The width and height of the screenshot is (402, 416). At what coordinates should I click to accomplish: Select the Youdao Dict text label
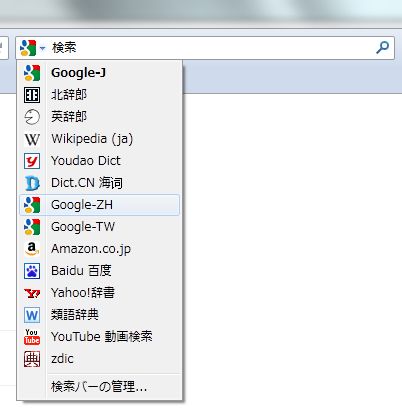coord(86,161)
